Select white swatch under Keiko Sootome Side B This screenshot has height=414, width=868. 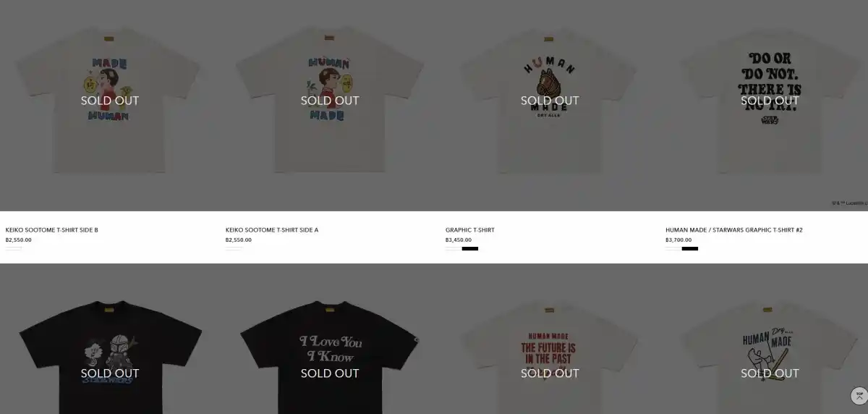click(14, 249)
